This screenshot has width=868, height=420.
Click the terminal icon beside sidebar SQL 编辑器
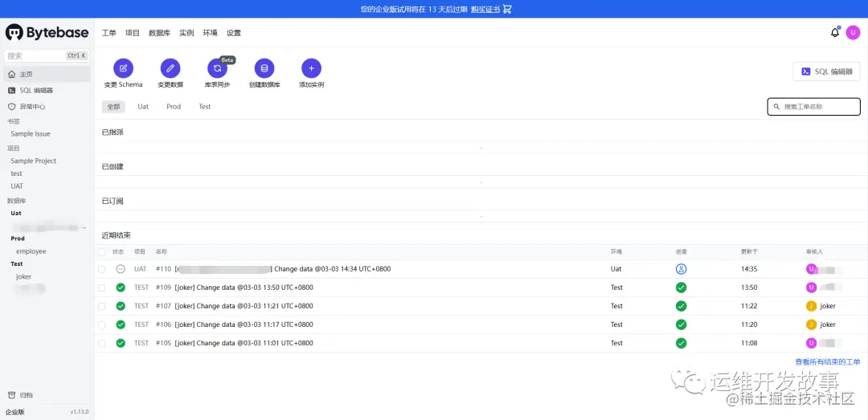[x=11, y=90]
